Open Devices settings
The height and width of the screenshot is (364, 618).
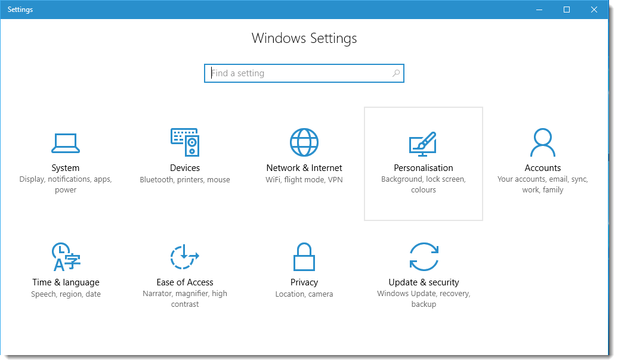pyautogui.click(x=185, y=155)
